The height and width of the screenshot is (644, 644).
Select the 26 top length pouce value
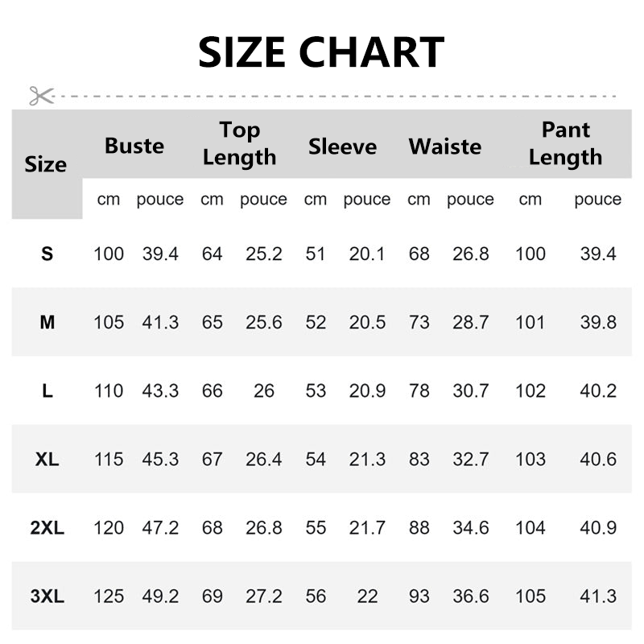tap(264, 391)
